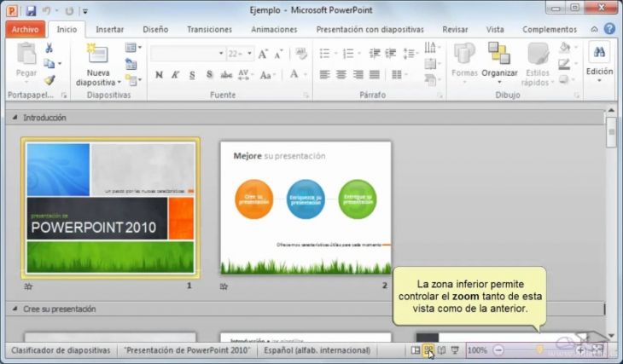Open the Portapapeles dialog launcher
The image size is (623, 364).
pyautogui.click(x=64, y=95)
